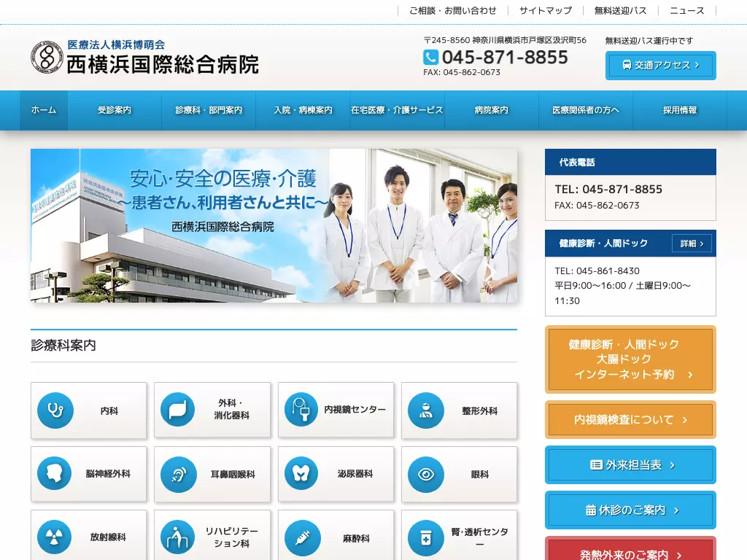Click the 整形外科 department label

480,411
